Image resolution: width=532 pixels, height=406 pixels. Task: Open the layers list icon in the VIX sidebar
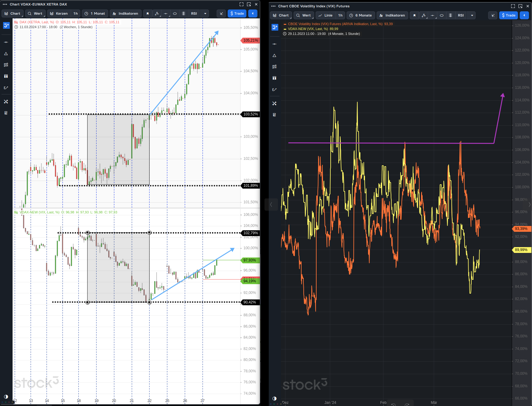(x=274, y=115)
